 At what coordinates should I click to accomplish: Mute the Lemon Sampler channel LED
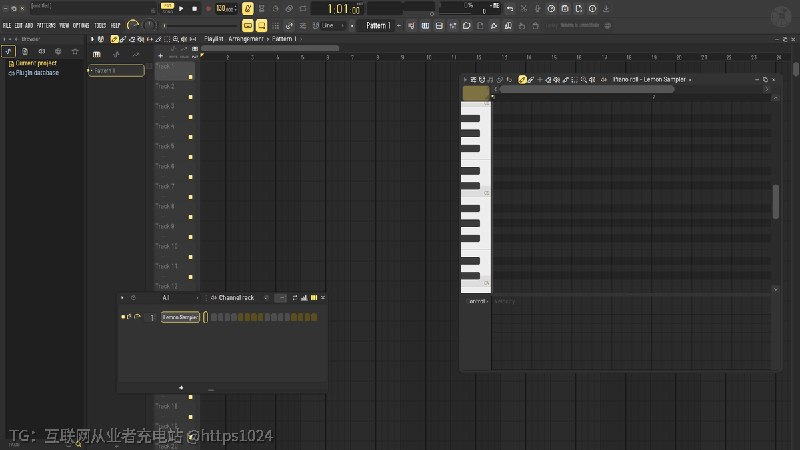coord(123,317)
